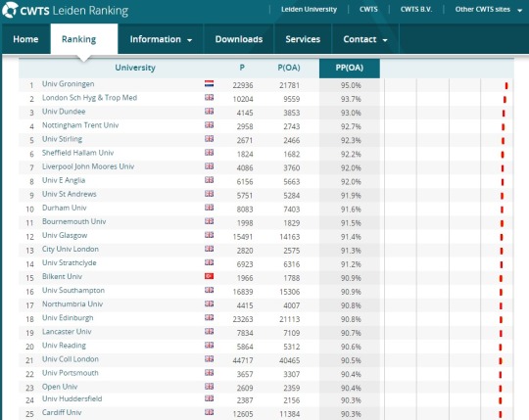Open the Univ Coll London entry
The width and height of the screenshot is (529, 420).
pos(71,359)
